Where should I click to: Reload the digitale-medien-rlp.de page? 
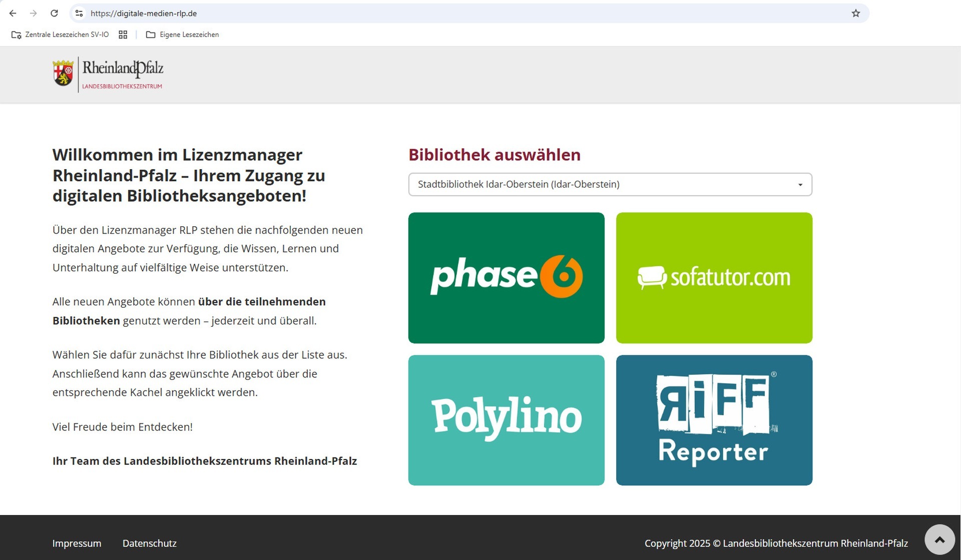pos(55,13)
